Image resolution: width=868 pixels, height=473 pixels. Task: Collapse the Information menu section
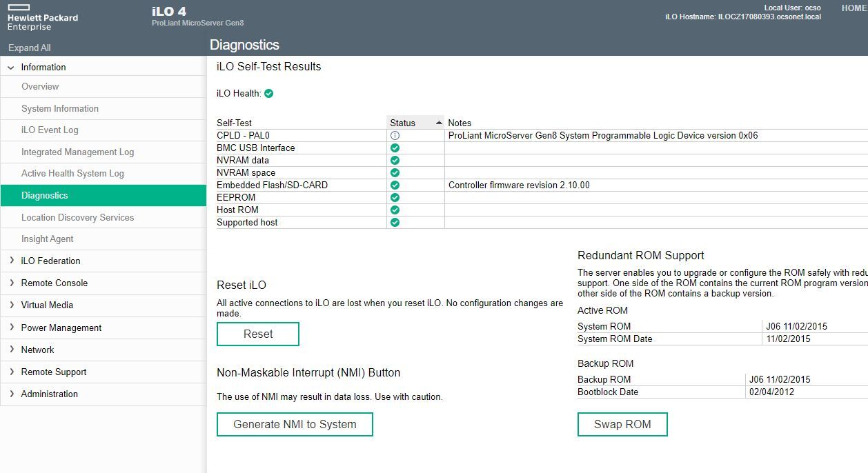tap(11, 68)
